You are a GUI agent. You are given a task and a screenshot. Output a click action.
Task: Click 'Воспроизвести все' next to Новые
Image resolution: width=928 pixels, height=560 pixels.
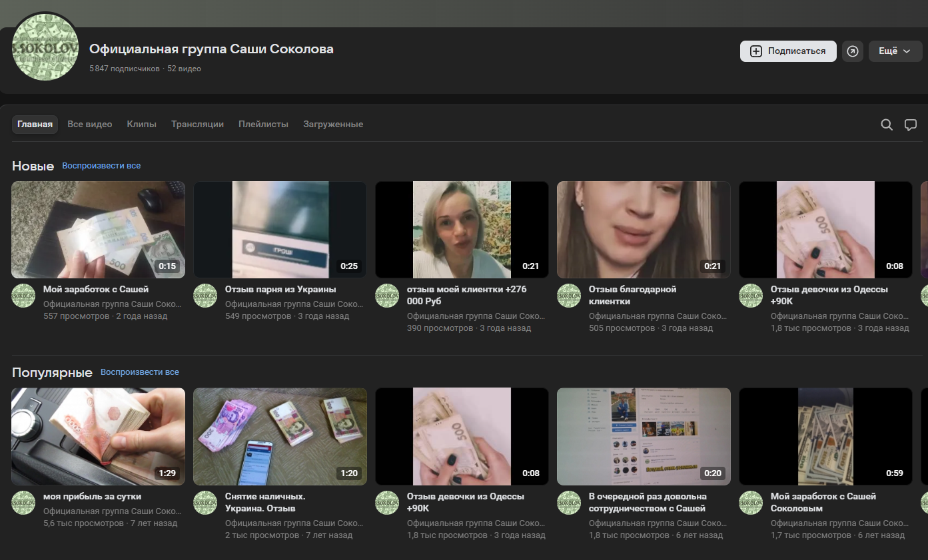click(101, 166)
